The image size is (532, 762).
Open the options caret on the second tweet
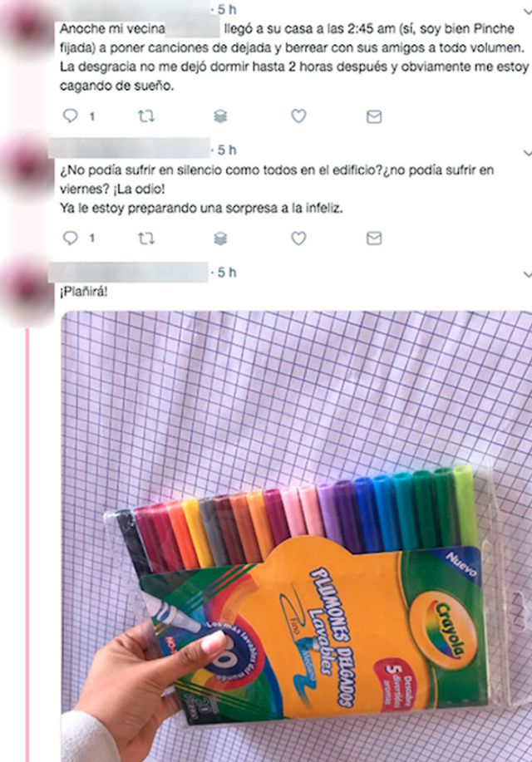528,153
